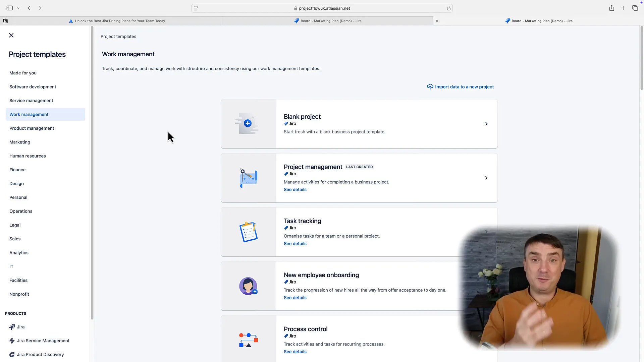The image size is (644, 362).
Task: Click the Jira Product Discovery icon
Action: pos(12,354)
